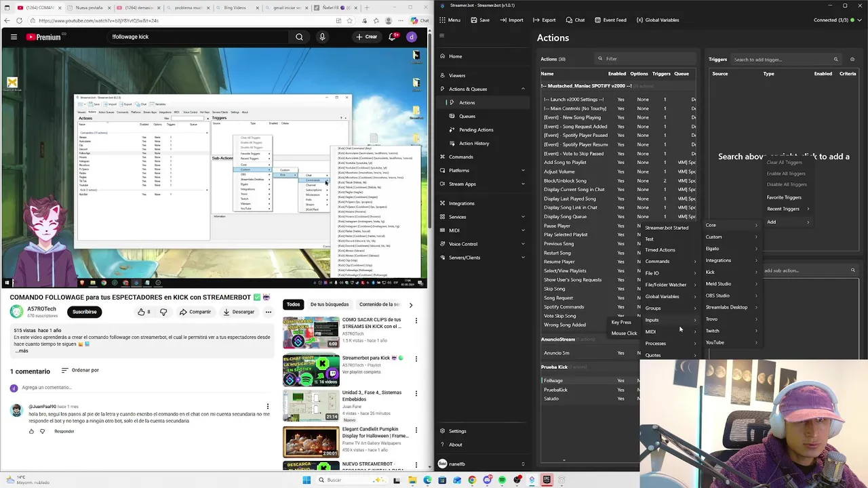This screenshot has height=488, width=868.
Task: Open Chat from the Streamer.bot toolbar
Action: click(575, 20)
